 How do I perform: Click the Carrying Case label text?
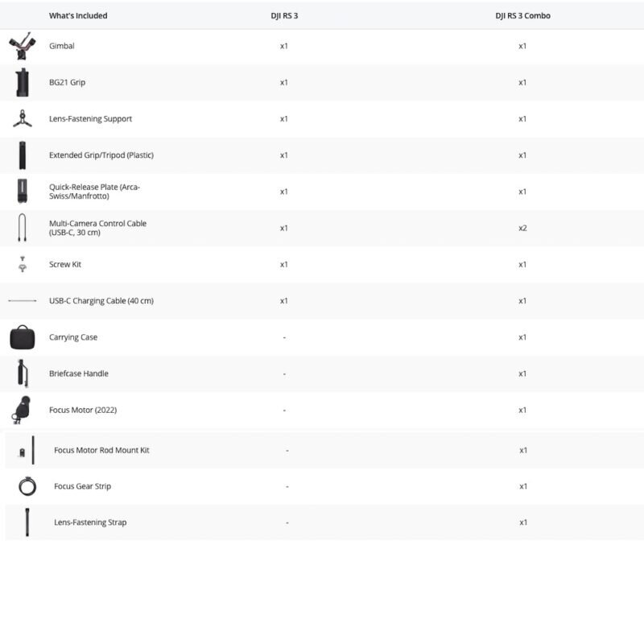pyautogui.click(x=73, y=337)
